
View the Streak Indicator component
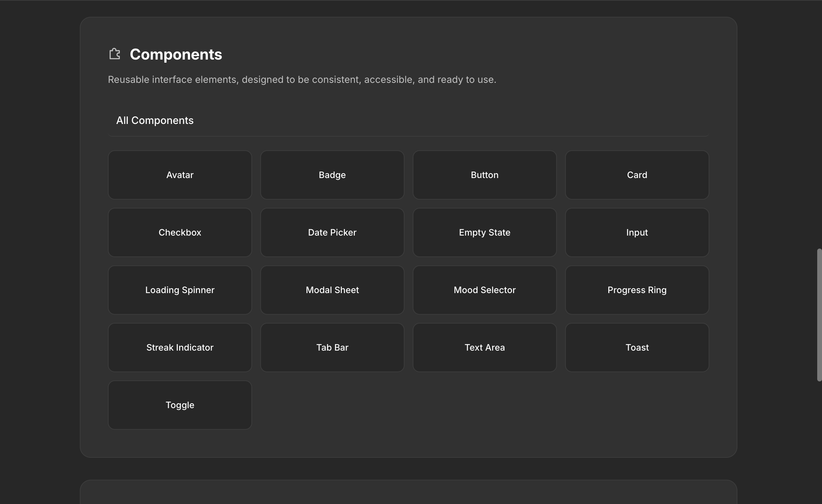click(x=179, y=347)
